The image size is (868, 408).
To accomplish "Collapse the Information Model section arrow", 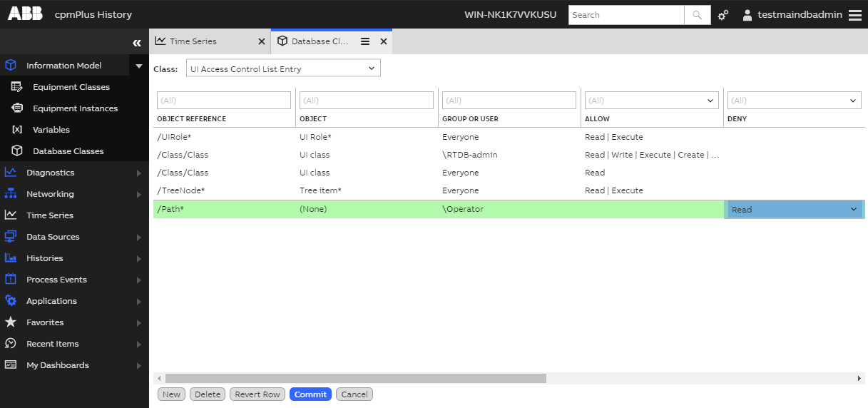I will (139, 66).
